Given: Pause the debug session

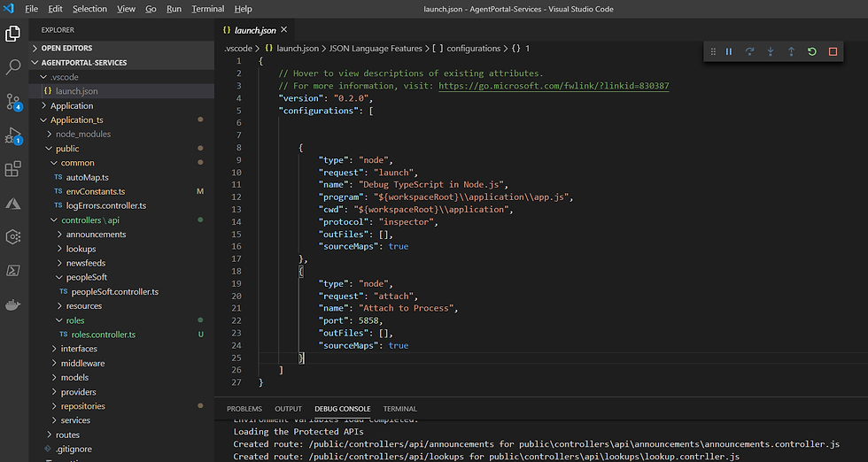Looking at the screenshot, I should pos(729,51).
